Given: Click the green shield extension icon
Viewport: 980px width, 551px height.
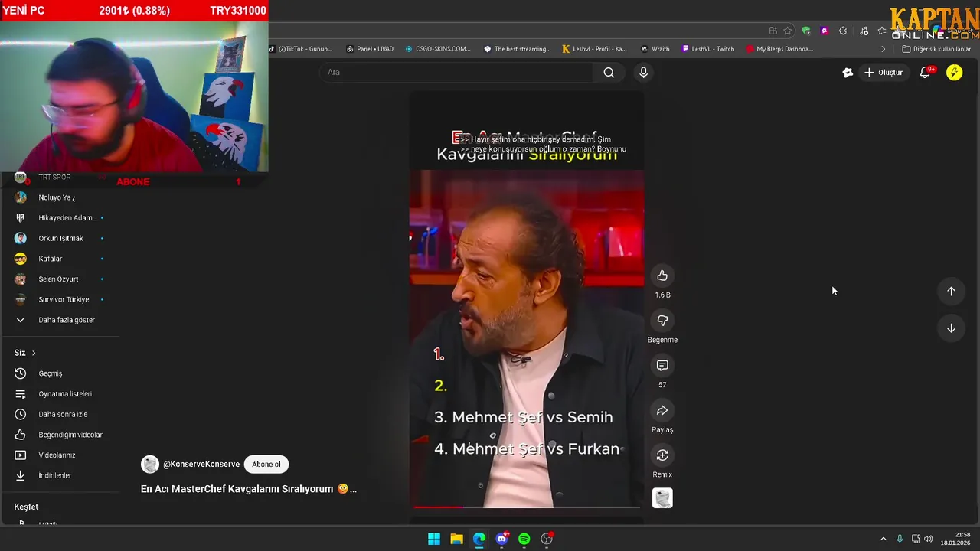Looking at the screenshot, I should click(x=806, y=31).
